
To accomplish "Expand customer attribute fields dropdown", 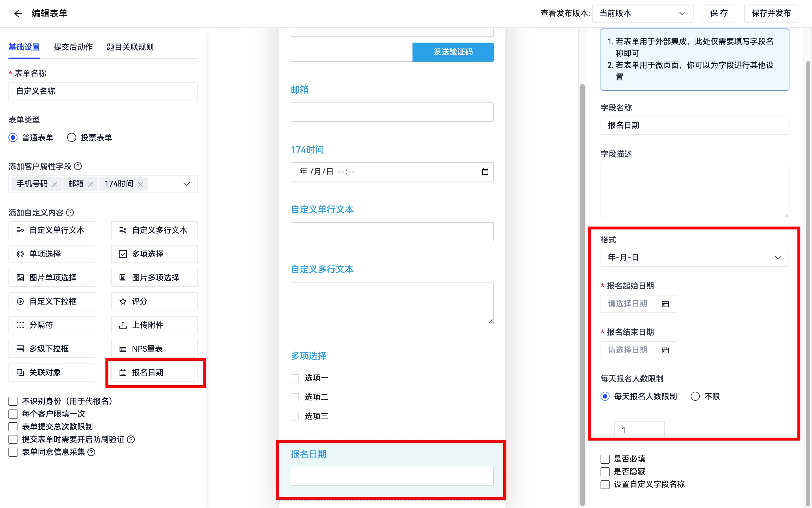I will pos(187,184).
